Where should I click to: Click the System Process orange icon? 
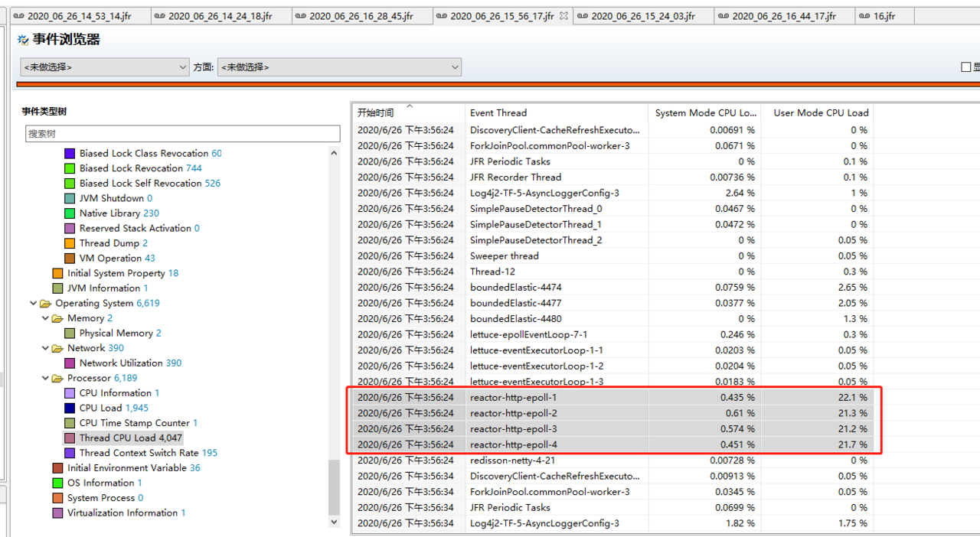57,498
